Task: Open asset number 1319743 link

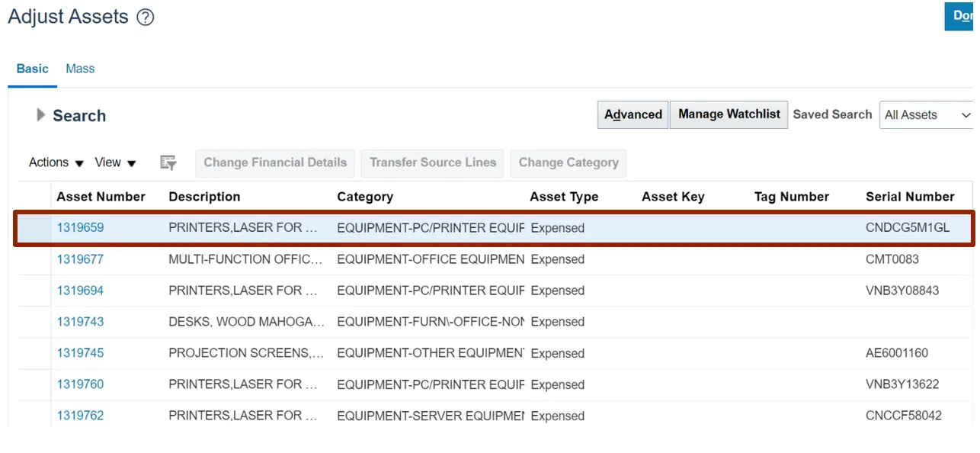Action: 80,322
